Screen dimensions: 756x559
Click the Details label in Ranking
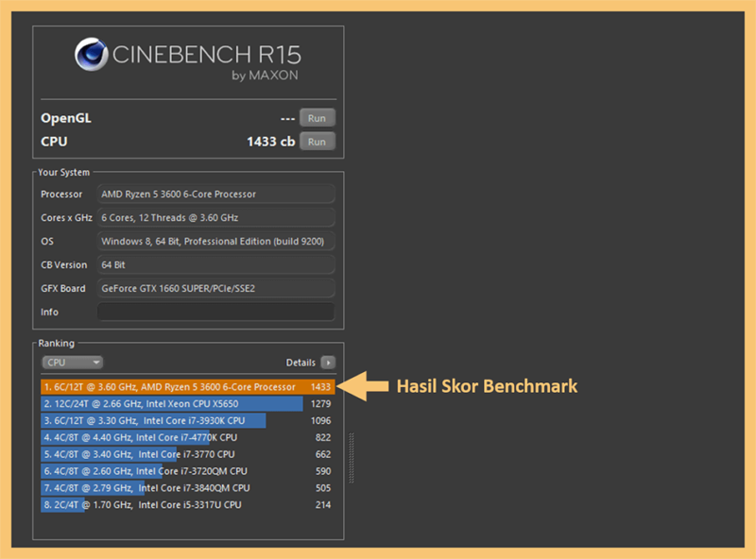click(x=301, y=363)
